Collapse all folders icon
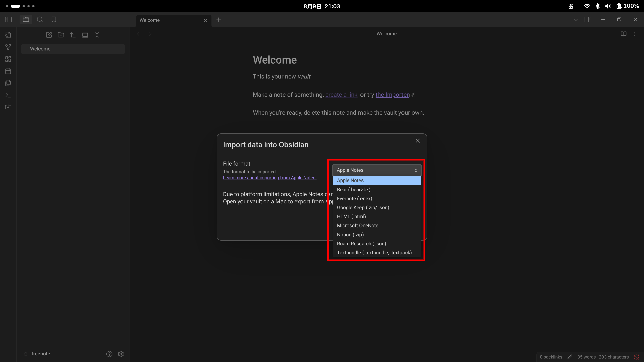Image resolution: width=644 pixels, height=362 pixels. coord(97,35)
